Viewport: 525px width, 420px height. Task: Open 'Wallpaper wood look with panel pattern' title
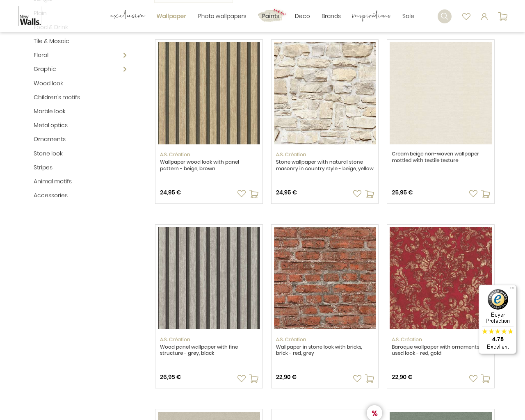199,165
